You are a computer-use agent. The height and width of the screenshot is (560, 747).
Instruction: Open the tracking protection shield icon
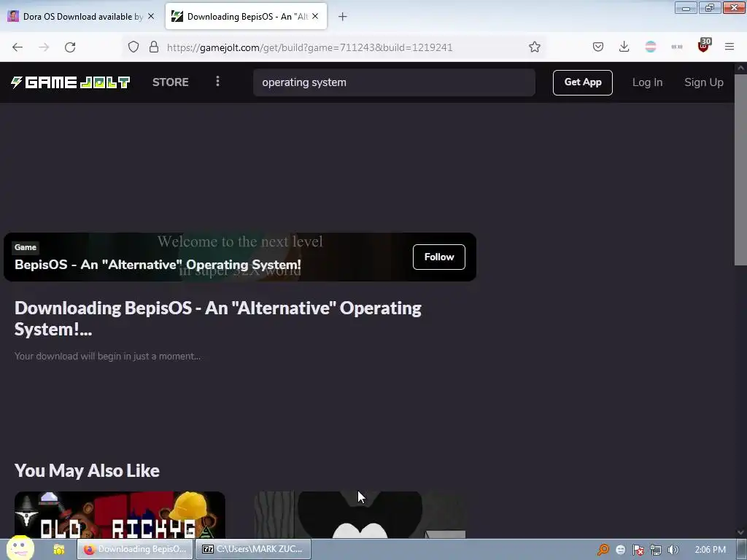133,47
